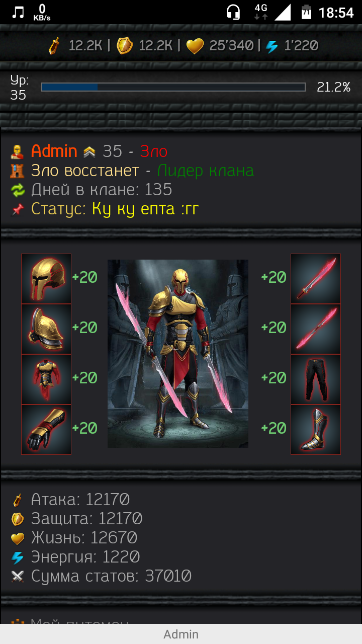Tap the Атака: 12170 stat line
Viewport: 362px width, 644px height.
click(80, 500)
